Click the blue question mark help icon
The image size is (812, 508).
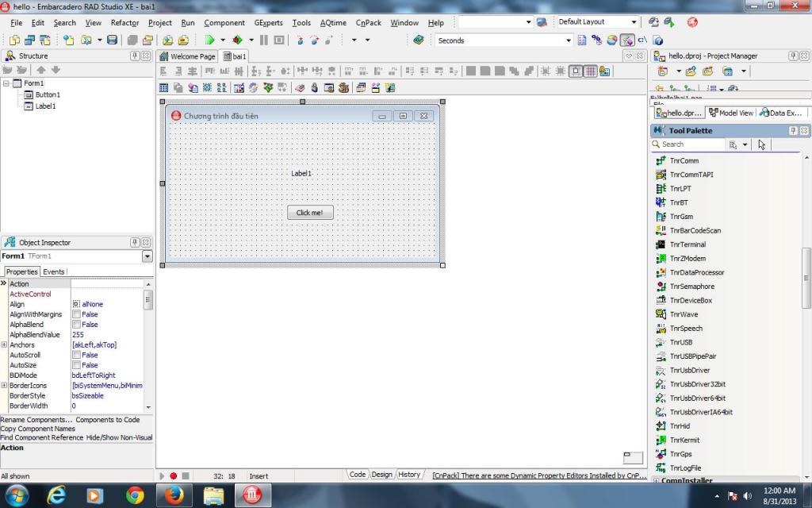tap(657, 40)
